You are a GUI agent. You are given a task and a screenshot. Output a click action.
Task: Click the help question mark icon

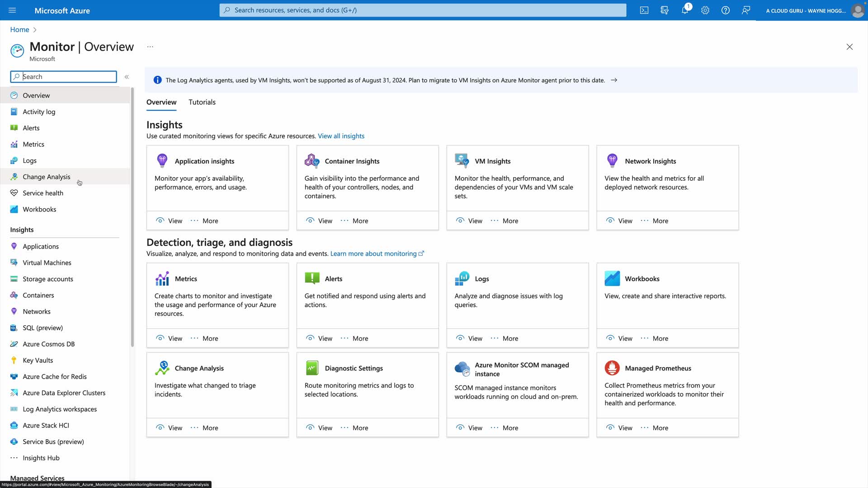(x=726, y=10)
